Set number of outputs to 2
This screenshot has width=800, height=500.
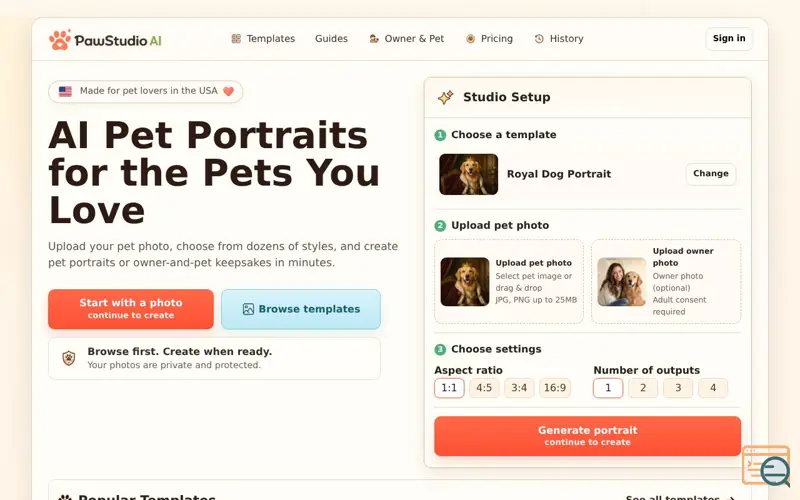tap(643, 388)
